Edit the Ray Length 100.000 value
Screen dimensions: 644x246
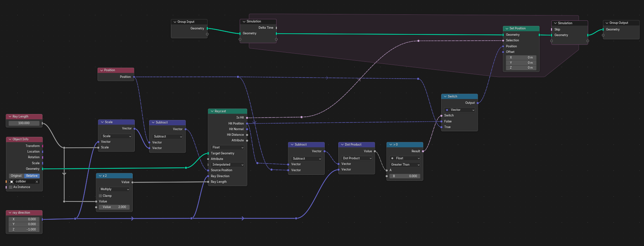pyautogui.click(x=24, y=123)
